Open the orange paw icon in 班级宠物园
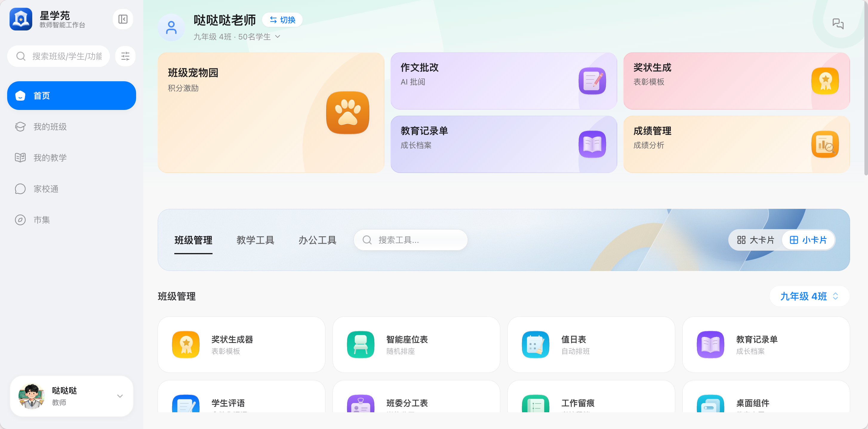The width and height of the screenshot is (868, 429). 347,113
